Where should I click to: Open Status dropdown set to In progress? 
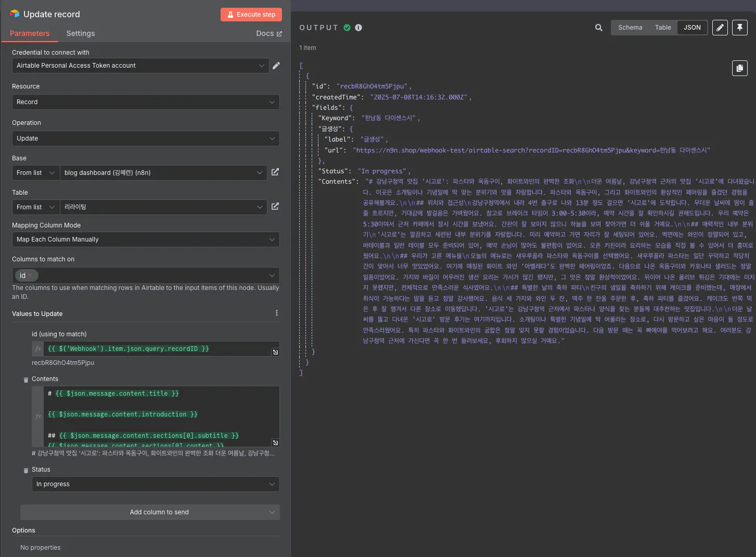[156, 484]
